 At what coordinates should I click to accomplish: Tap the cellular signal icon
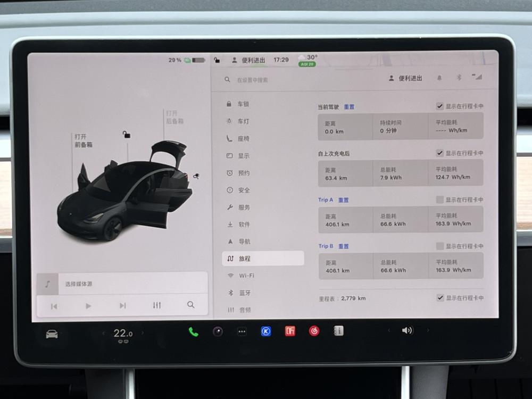tap(477, 77)
